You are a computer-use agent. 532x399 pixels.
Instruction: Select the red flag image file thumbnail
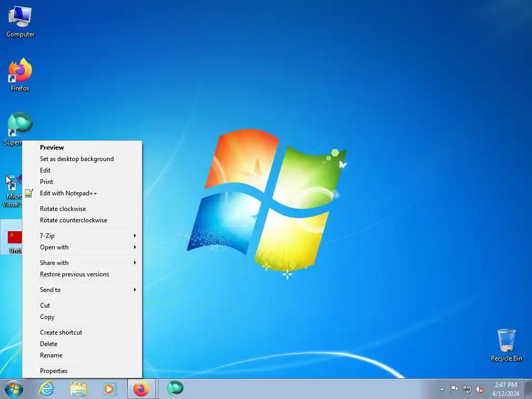point(15,237)
